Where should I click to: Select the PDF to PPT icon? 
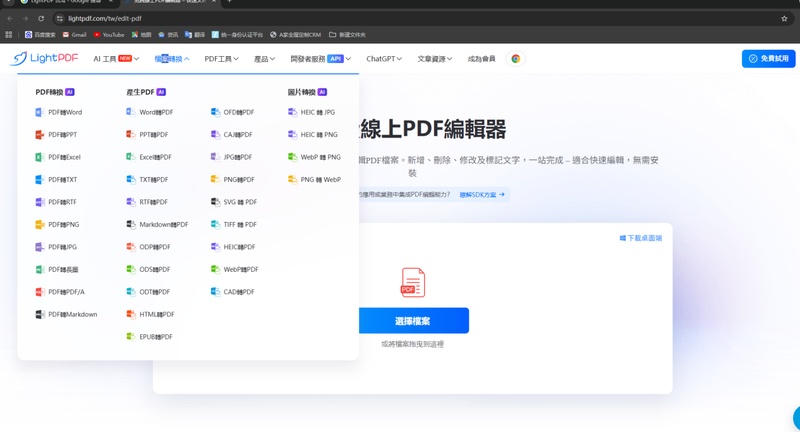39,135
